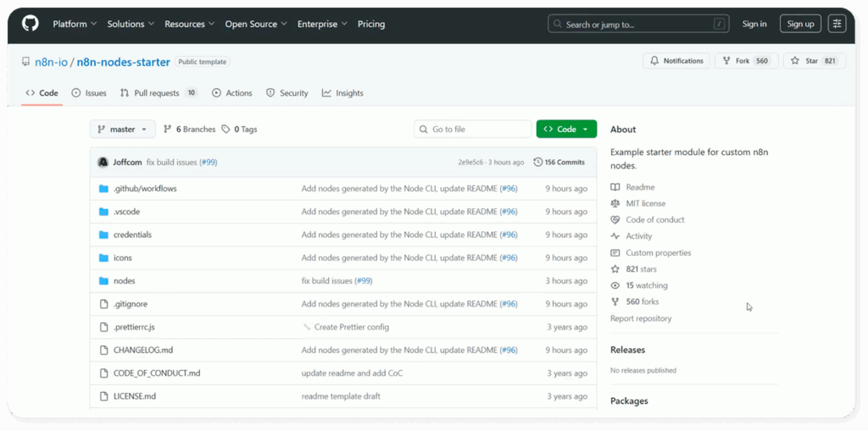868x431 pixels.
Task: Open the .github/workflows folder
Action: 145,189
